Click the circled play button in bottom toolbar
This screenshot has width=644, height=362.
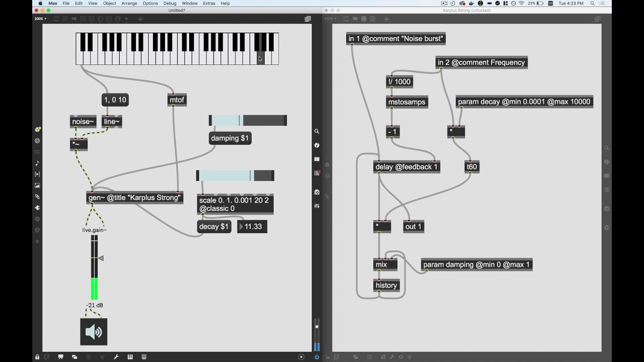(301, 357)
